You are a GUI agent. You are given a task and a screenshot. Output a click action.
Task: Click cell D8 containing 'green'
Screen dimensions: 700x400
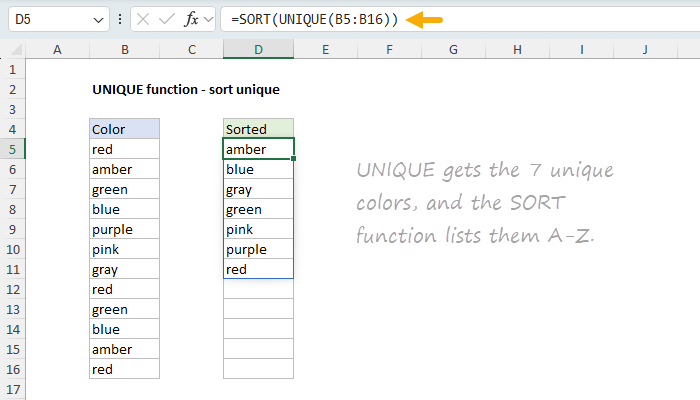(x=258, y=209)
